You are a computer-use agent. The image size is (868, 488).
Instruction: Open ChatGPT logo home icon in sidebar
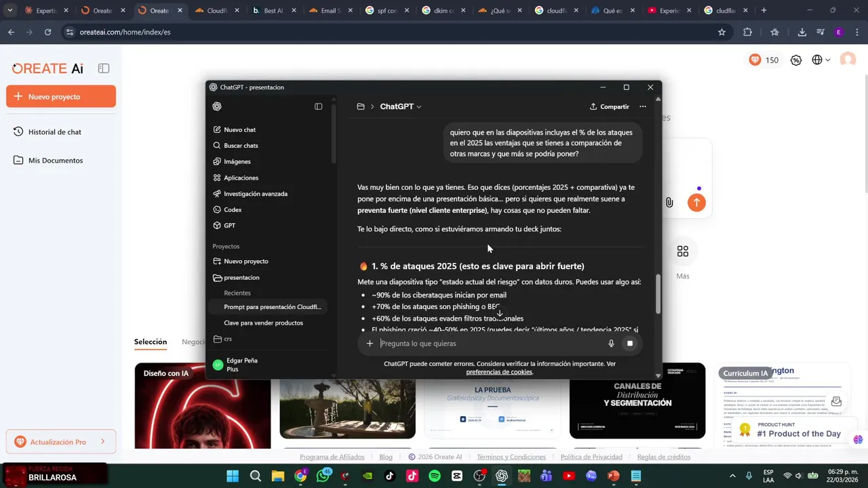[x=217, y=106]
